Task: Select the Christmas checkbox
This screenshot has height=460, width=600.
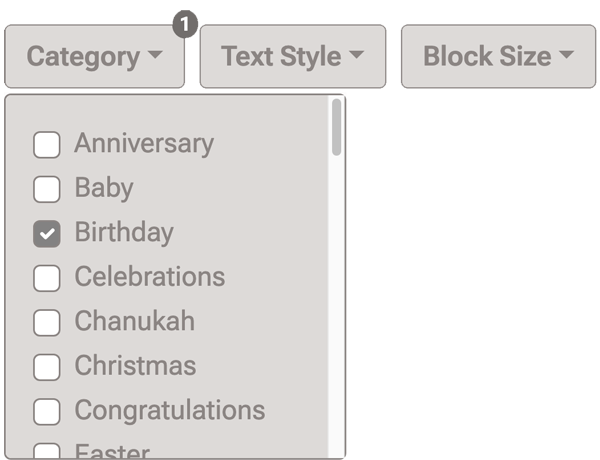Action: [47, 367]
